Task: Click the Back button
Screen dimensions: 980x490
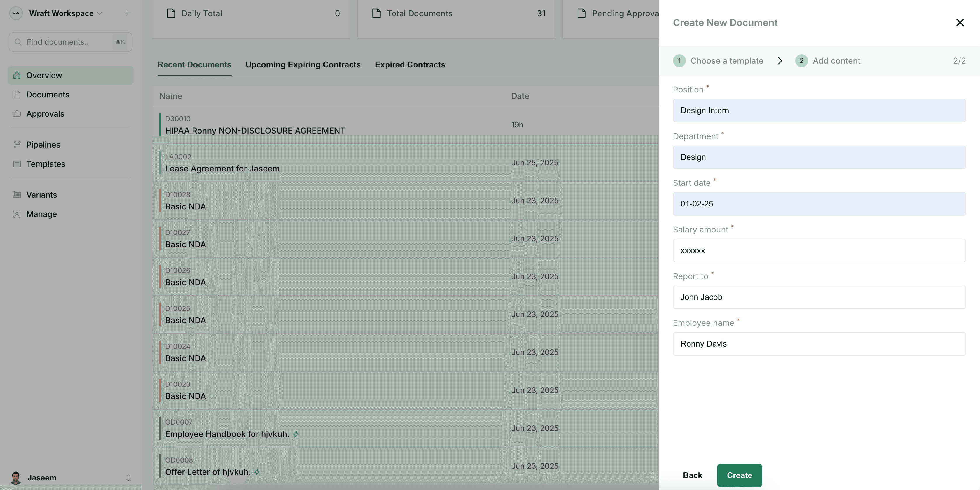Action: 692,475
